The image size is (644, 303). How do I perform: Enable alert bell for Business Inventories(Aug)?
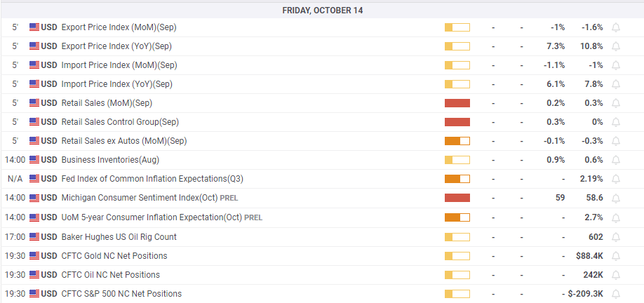(x=616, y=160)
